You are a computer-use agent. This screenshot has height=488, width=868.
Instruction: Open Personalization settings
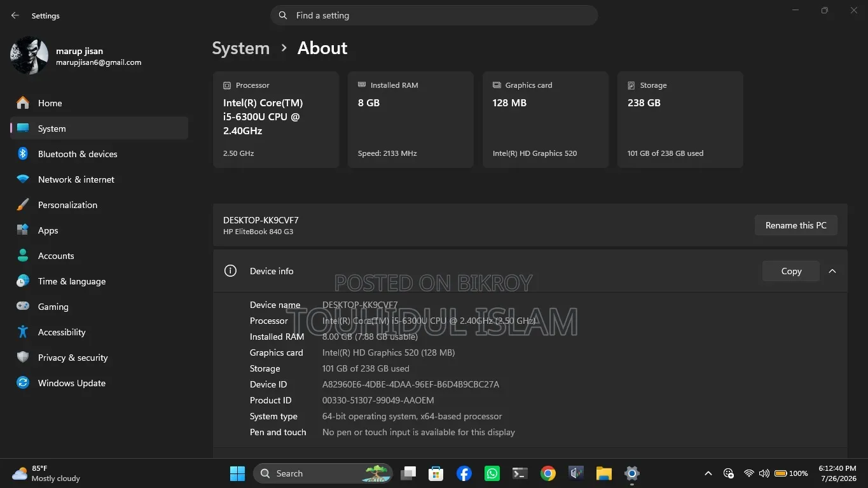[x=99, y=205]
